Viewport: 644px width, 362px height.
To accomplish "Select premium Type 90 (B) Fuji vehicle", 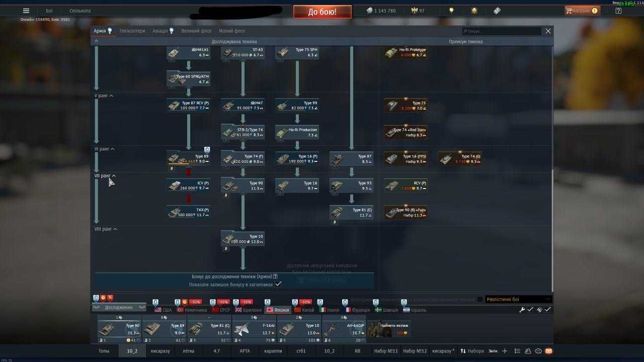I will [x=406, y=212].
